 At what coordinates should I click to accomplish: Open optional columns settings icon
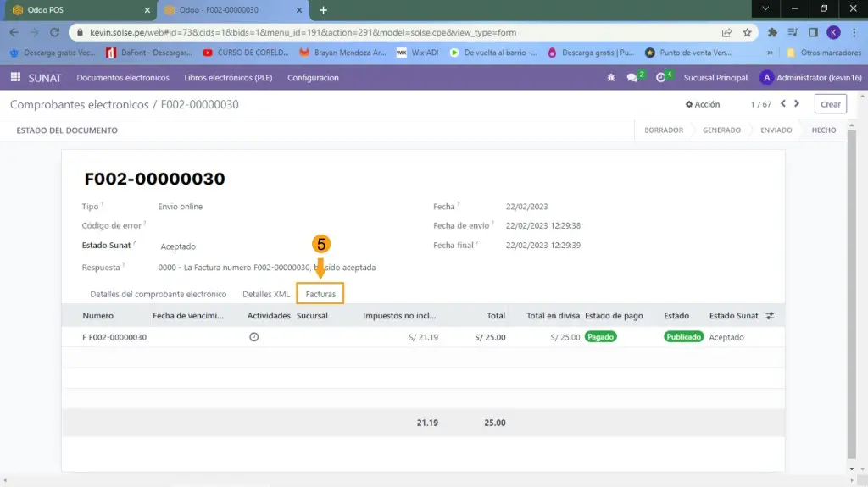pos(770,316)
